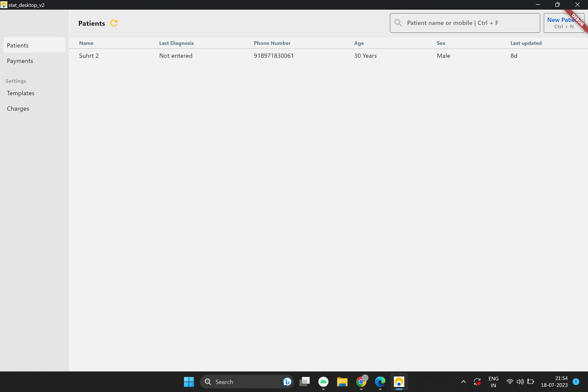Open patient record for Suhrt 2
The width and height of the screenshot is (588, 392).
(89, 55)
